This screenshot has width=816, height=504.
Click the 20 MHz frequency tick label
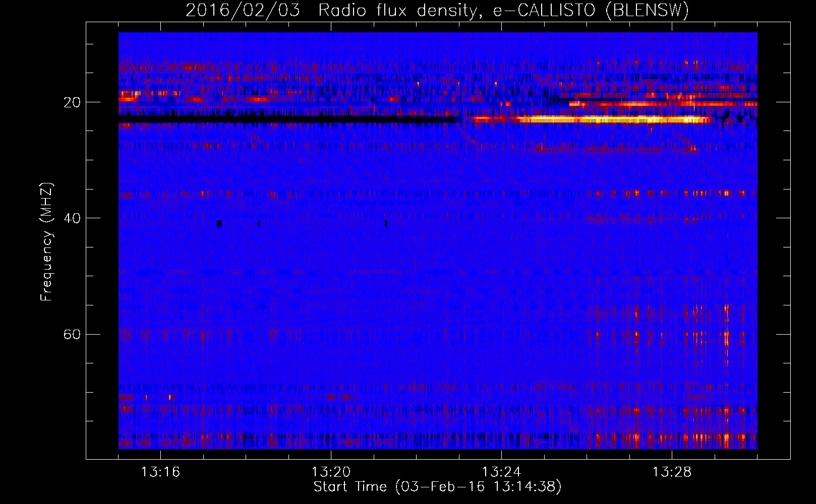tap(72, 102)
